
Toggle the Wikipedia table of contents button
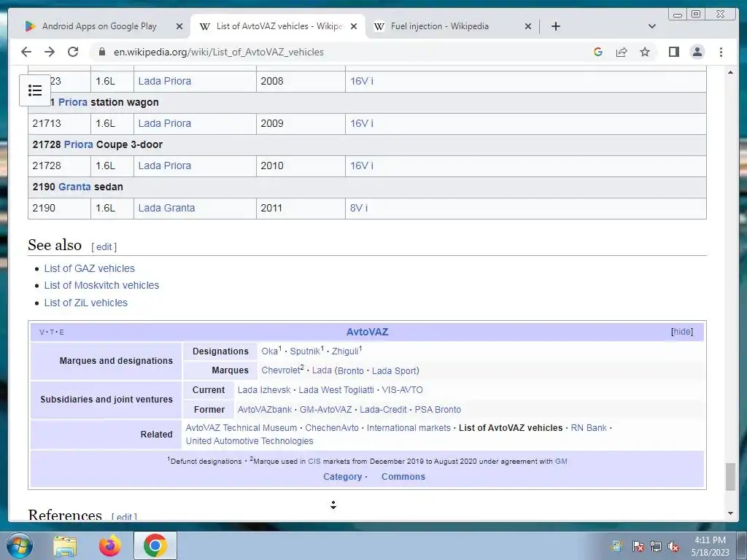35,90
